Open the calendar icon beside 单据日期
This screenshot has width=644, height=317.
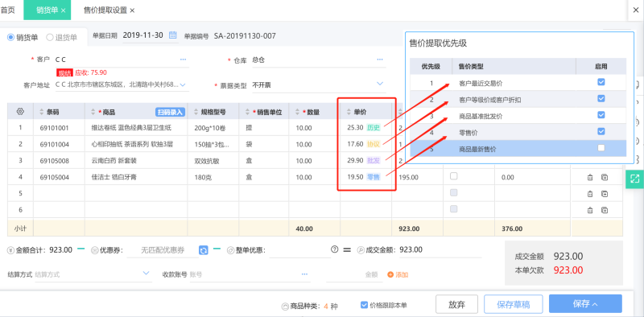pyautogui.click(x=173, y=35)
